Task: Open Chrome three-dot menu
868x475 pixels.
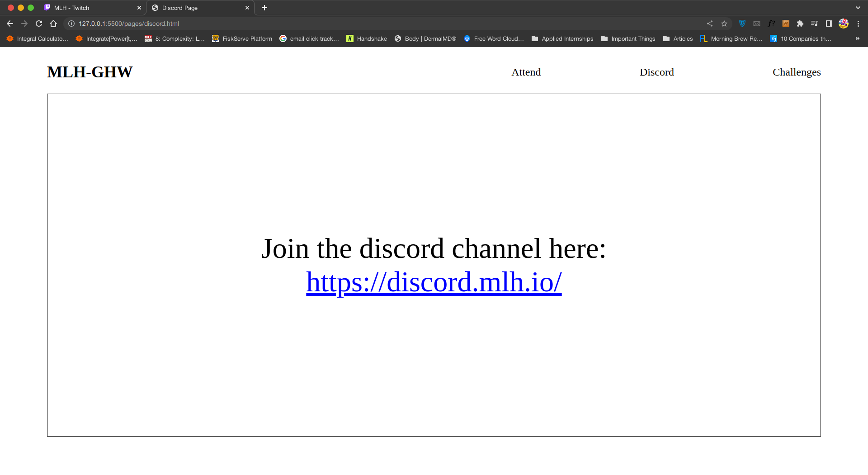Action: (x=858, y=24)
